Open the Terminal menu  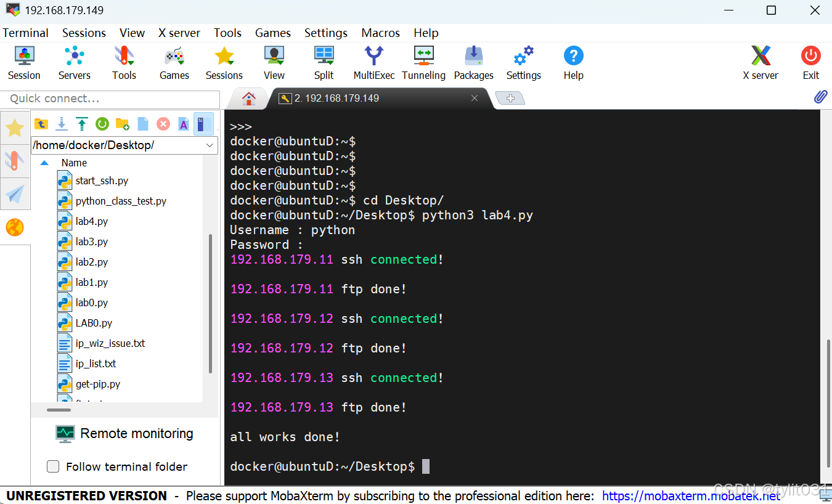pyautogui.click(x=25, y=33)
